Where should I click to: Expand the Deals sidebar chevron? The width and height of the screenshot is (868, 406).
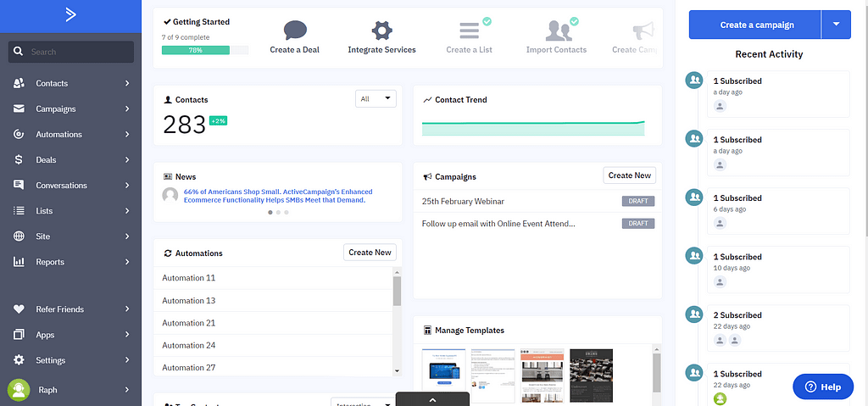pos(127,159)
